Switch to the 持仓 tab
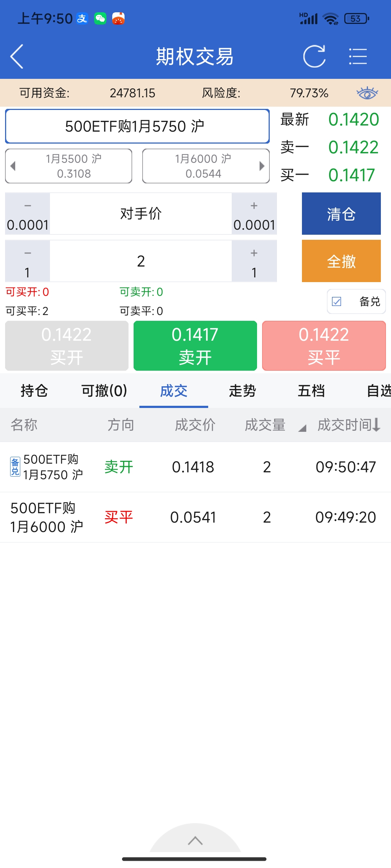The height and width of the screenshot is (868, 391). [34, 391]
